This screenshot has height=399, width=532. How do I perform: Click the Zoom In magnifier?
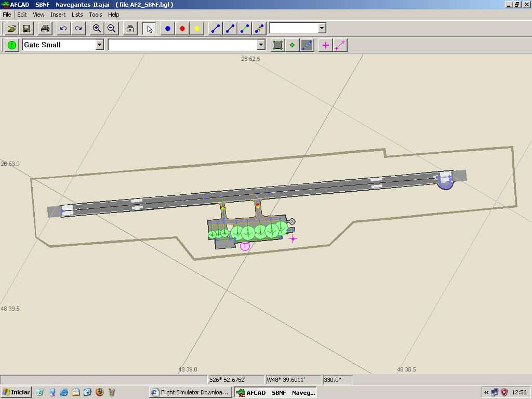click(x=97, y=29)
